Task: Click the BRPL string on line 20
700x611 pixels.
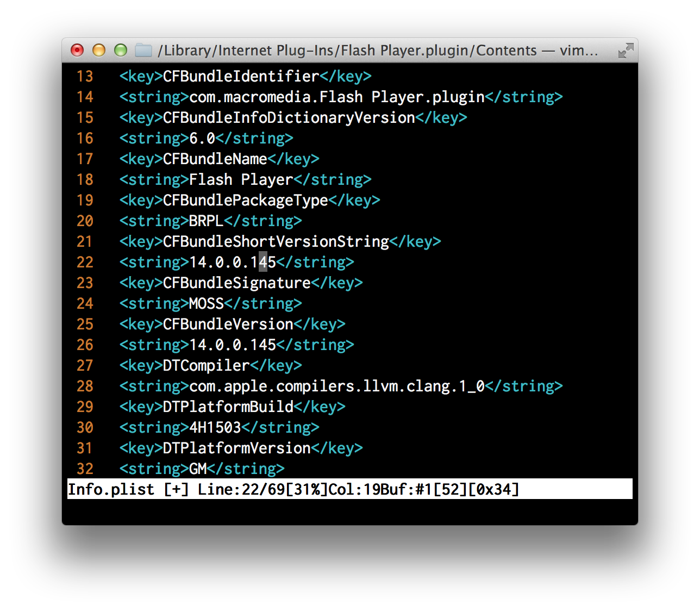Action: (x=207, y=221)
